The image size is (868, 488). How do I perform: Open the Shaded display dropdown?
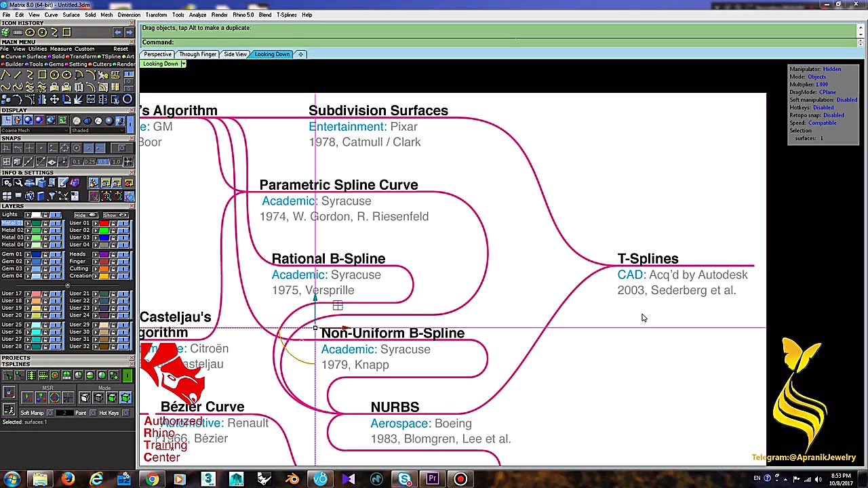[x=98, y=130]
